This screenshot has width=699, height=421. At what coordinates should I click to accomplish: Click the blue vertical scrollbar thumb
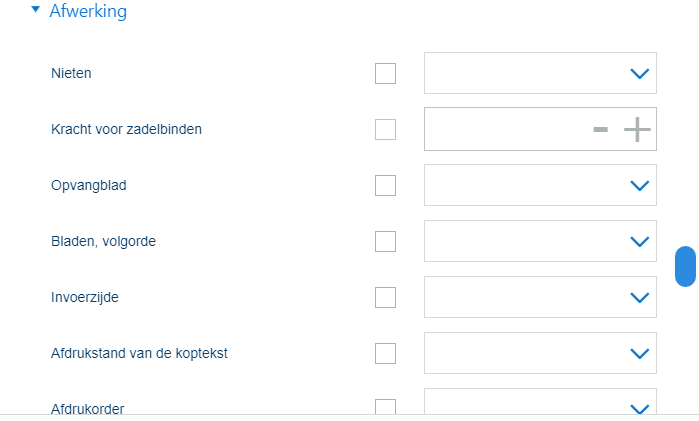[685, 266]
